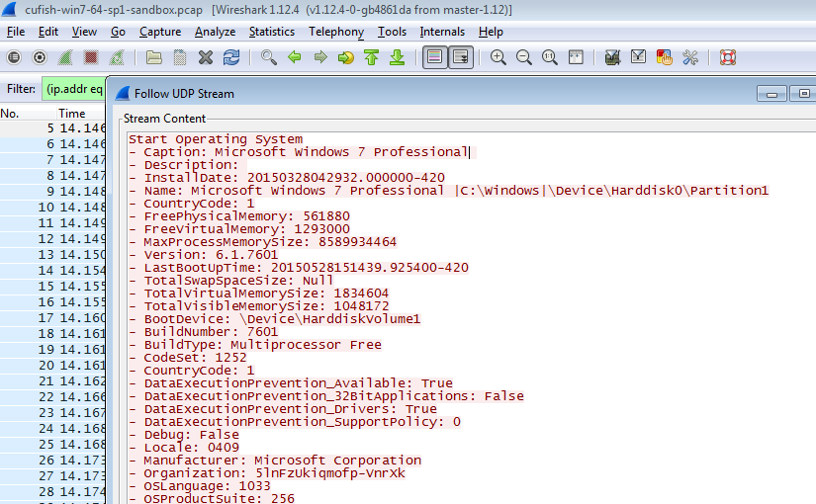This screenshot has height=504, width=816.
Task: Click the 'BootDevice: \Device\HarddiskVolume1' line
Action: click(275, 319)
